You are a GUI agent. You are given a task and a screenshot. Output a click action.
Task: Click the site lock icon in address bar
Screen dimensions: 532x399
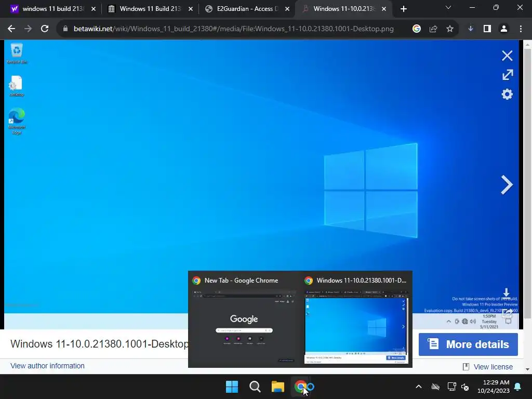click(x=65, y=29)
